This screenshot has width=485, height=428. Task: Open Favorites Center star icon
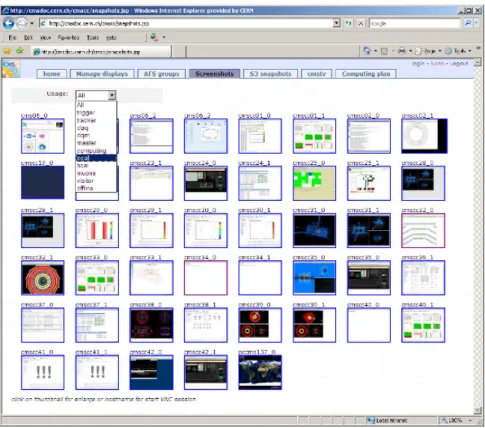(x=7, y=51)
